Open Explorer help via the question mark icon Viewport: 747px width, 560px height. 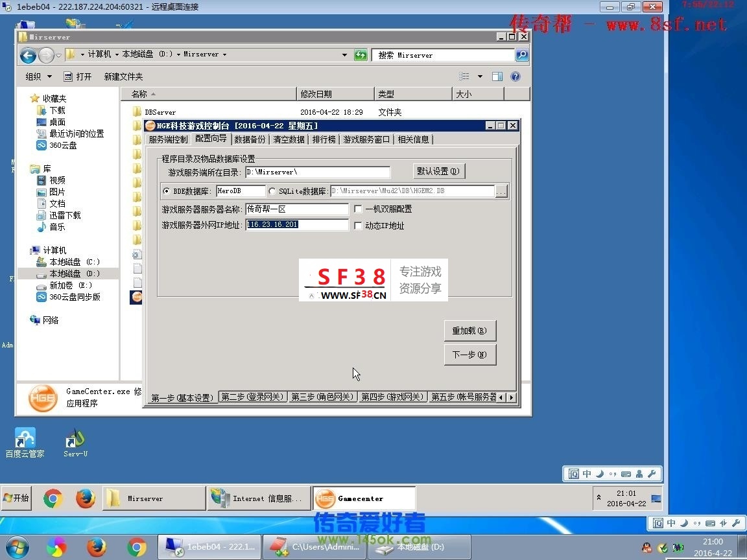point(516,76)
